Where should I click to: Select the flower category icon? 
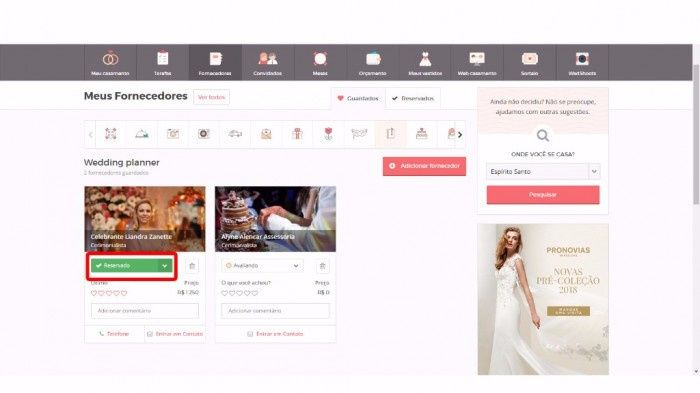[x=328, y=134]
